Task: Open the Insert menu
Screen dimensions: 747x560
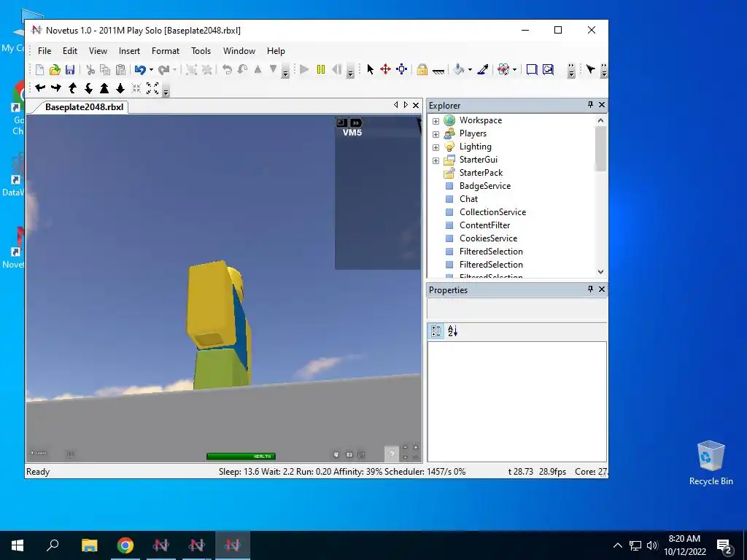Action: tap(129, 51)
